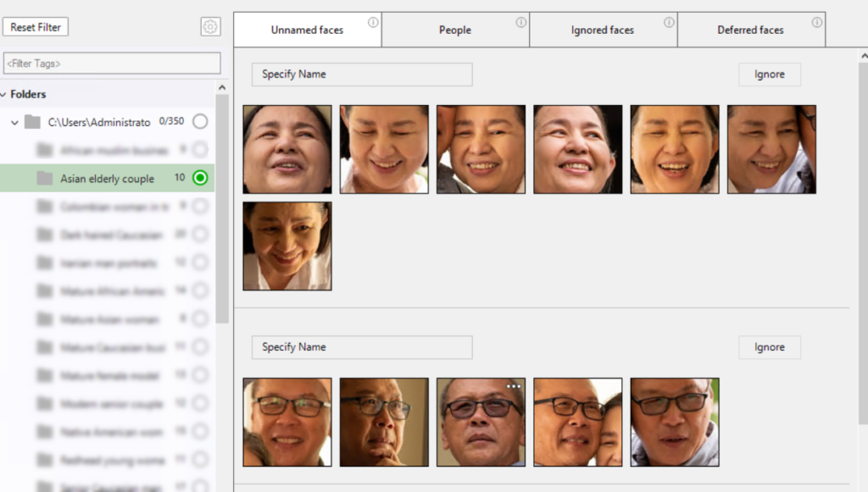Click the info icon on Unnamed faces tab
Image resolution: width=868 pixels, height=492 pixels.
tap(373, 23)
